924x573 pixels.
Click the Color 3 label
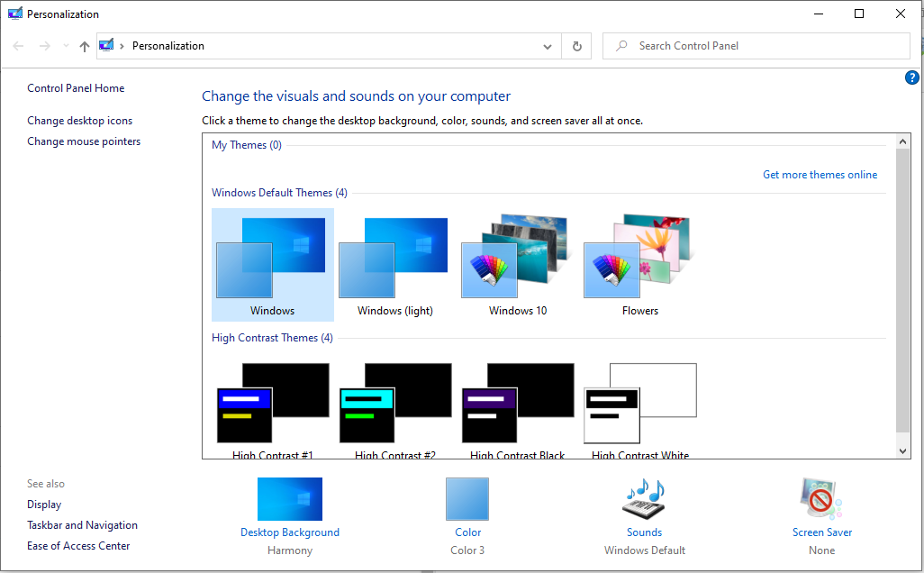467,550
